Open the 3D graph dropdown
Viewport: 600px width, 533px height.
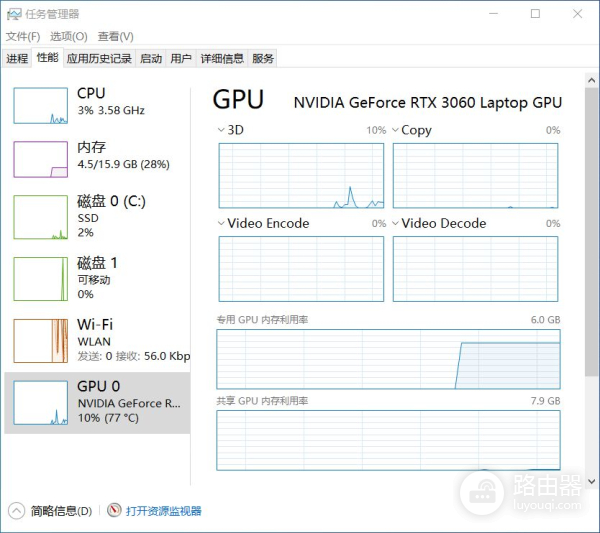tap(222, 130)
